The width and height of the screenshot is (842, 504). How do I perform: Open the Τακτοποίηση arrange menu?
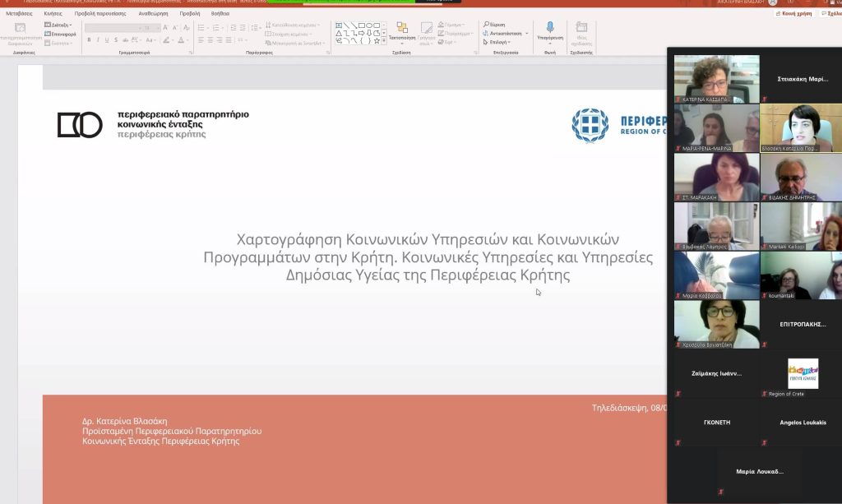[401, 32]
